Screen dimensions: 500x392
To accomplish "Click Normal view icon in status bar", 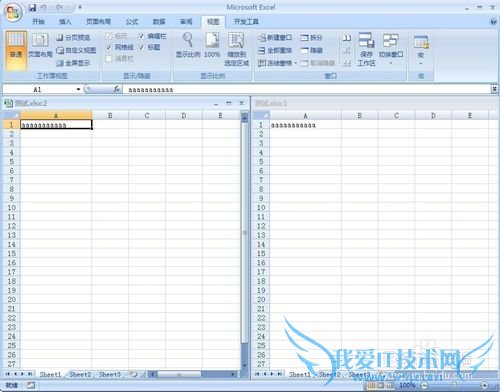I will coord(371,385).
